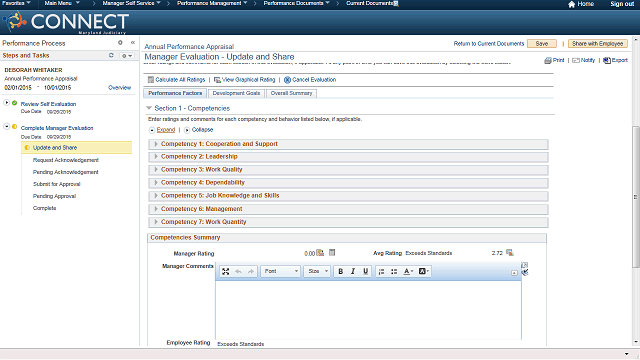Switch to Performance Factors tab
This screenshot has width=640, height=360.
[175, 93]
